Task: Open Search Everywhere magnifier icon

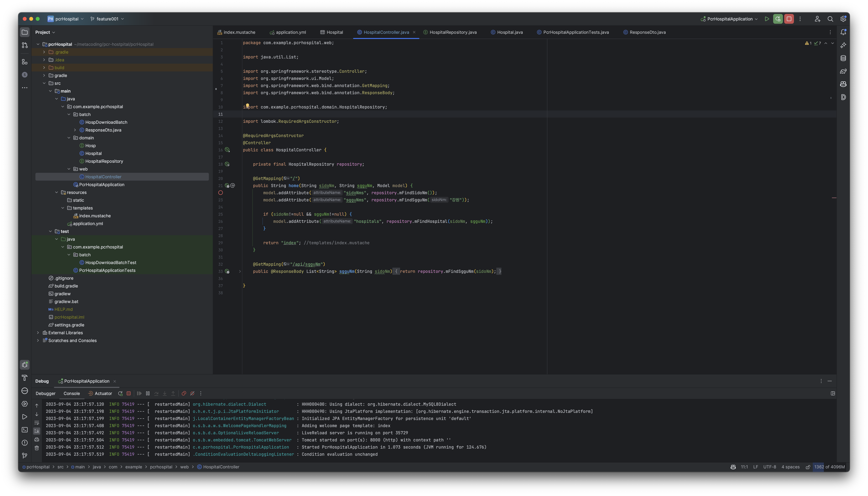Action: click(x=830, y=19)
